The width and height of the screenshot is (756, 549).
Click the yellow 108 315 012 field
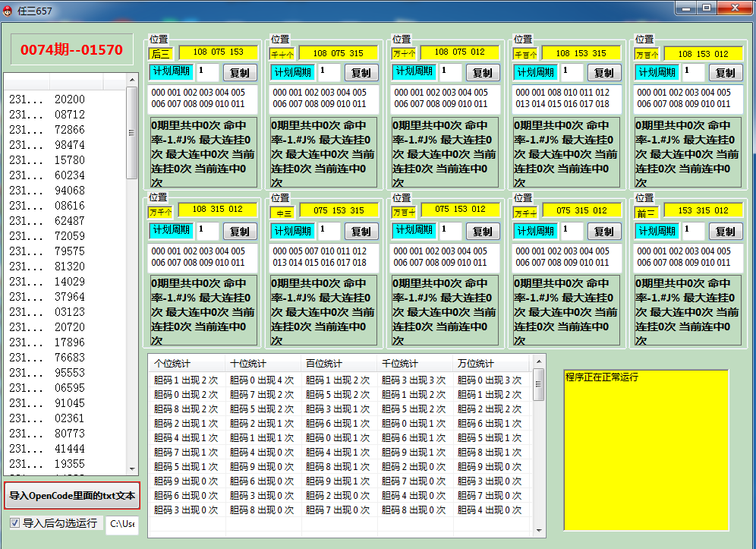click(x=217, y=210)
